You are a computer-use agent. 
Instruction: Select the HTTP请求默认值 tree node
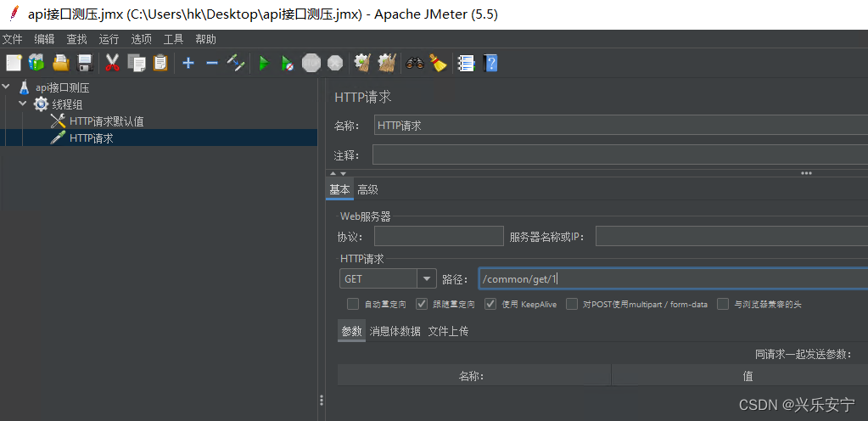[x=106, y=121]
